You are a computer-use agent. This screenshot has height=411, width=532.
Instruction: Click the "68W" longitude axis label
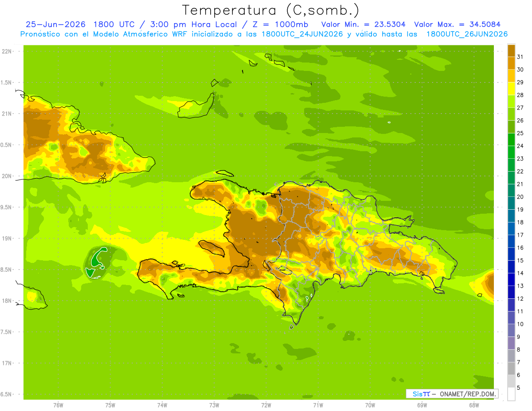(x=474, y=405)
